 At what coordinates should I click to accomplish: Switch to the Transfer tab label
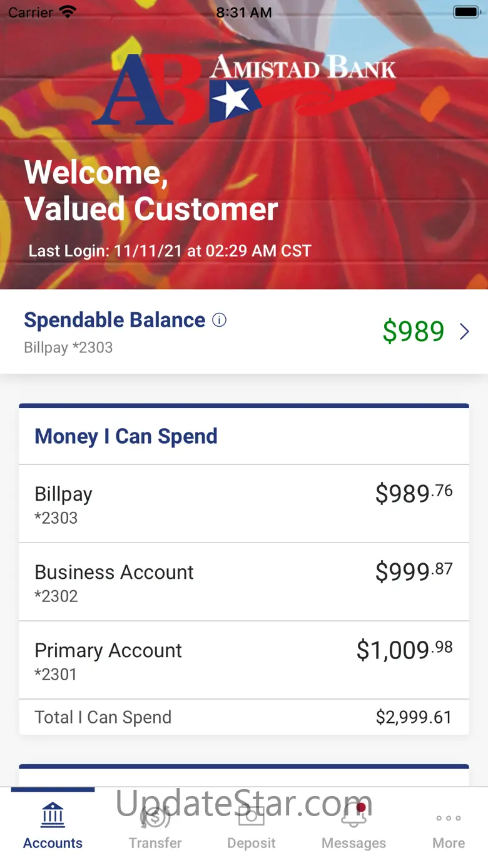coord(155,843)
